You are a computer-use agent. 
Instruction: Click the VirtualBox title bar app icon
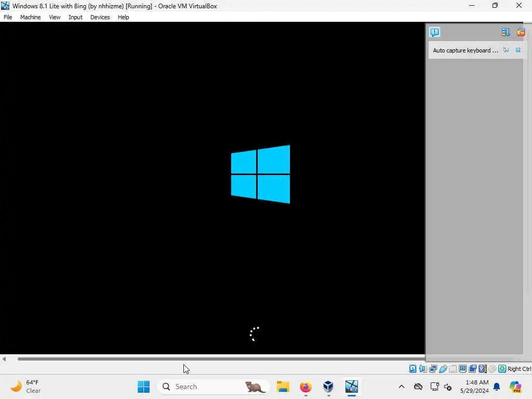(x=5, y=6)
